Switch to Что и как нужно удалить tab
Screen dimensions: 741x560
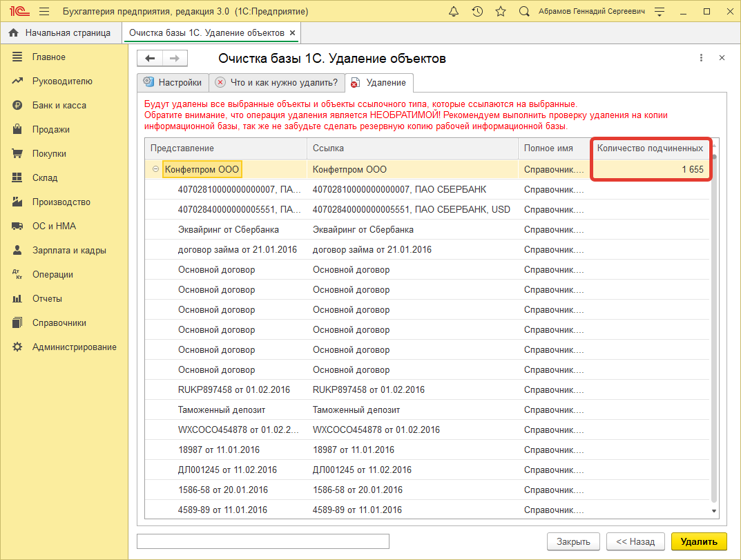coord(276,83)
